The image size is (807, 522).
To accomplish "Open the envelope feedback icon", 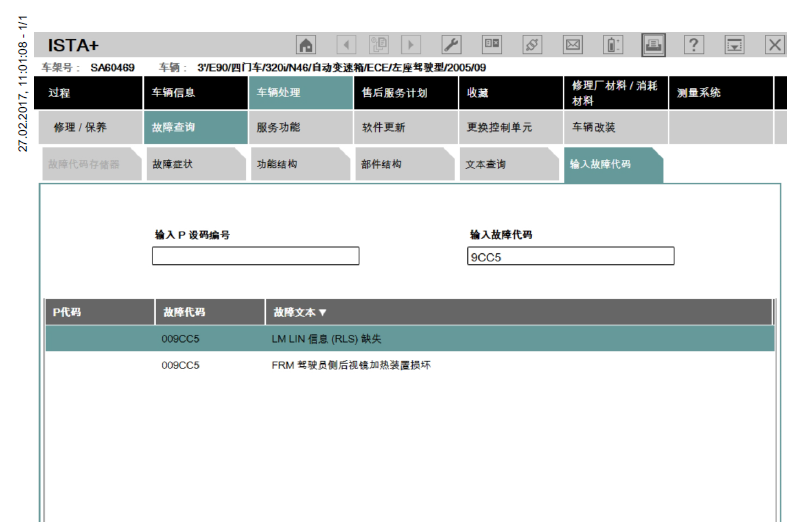I will (x=573, y=45).
